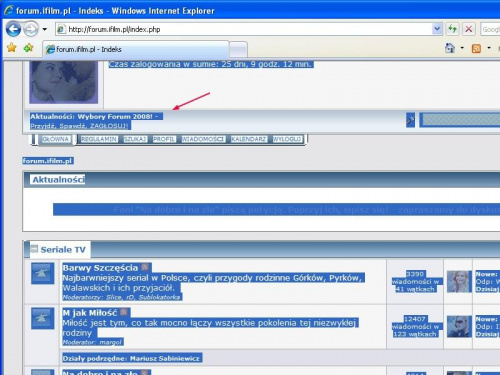Click the WYLOGUJ menu item
The image size is (500, 375).
(287, 139)
